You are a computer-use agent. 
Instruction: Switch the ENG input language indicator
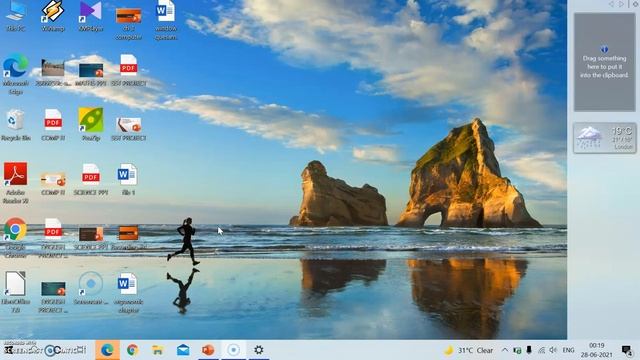pos(568,350)
